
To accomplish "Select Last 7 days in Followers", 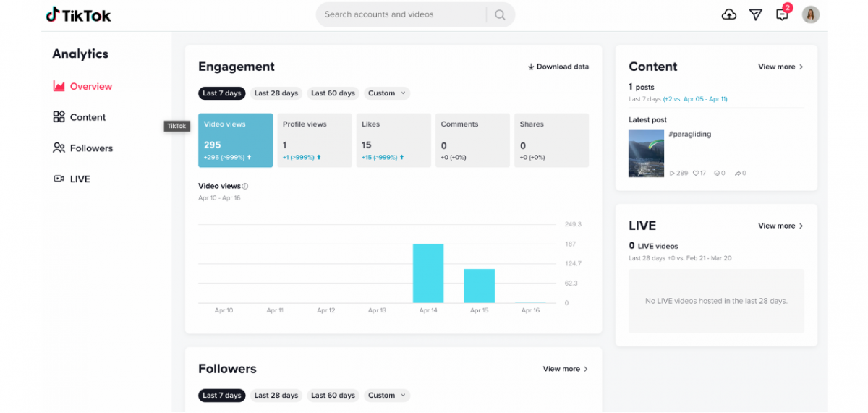I will [222, 396].
